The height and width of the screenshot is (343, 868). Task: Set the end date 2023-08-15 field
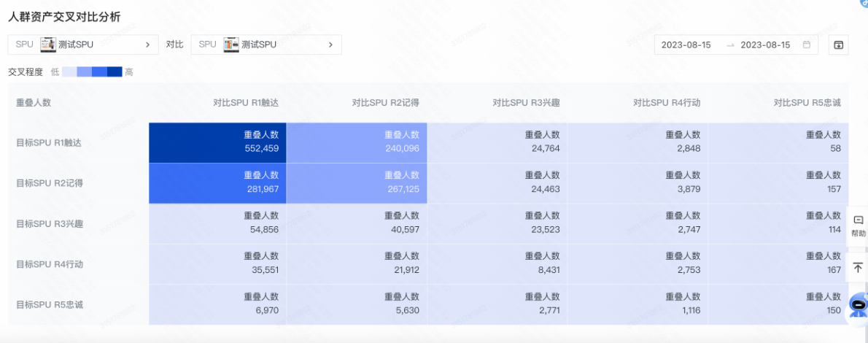pos(765,45)
